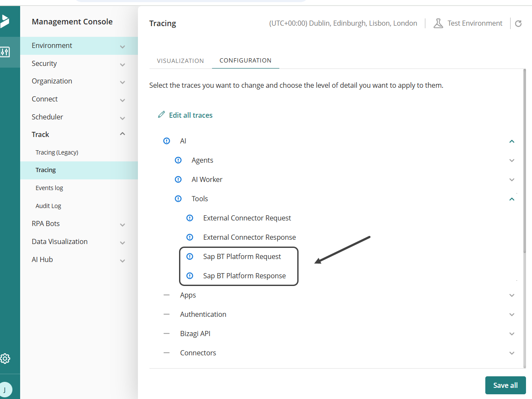Open Events log in sidebar
The image size is (532, 399).
pyautogui.click(x=49, y=188)
